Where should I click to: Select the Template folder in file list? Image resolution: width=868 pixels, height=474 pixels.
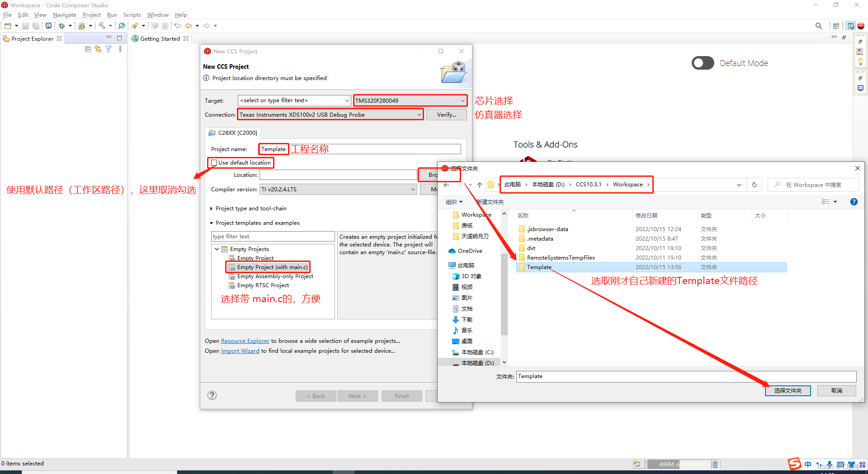point(651,267)
